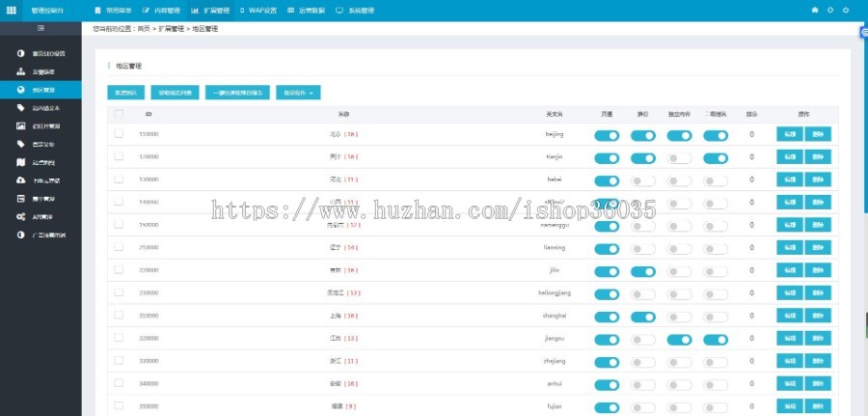Disable the second switch in jilin row
The height and width of the screenshot is (416, 868).
(x=642, y=271)
